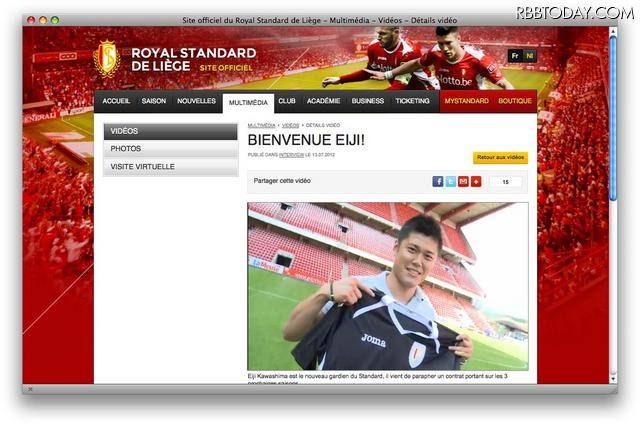Share the video by email icon

pyautogui.click(x=463, y=181)
